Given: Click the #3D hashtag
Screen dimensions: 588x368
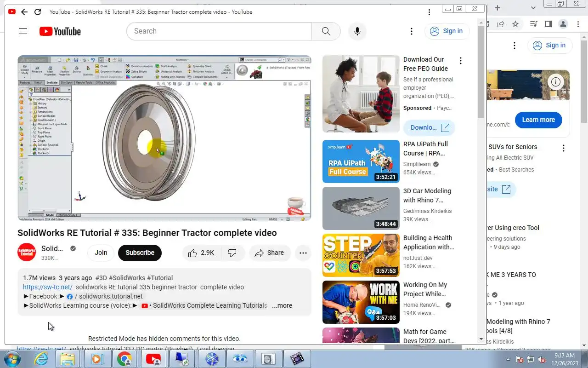Looking at the screenshot, I should click(x=101, y=278).
